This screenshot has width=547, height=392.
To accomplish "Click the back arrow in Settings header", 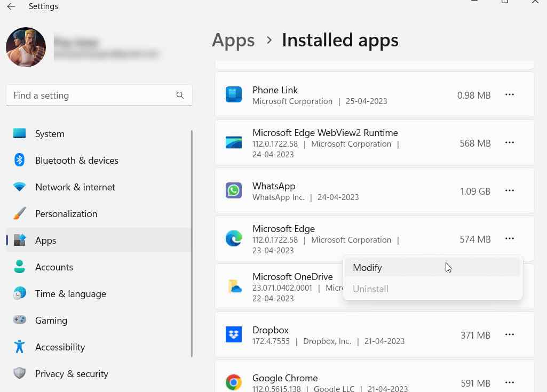I will coord(11,6).
